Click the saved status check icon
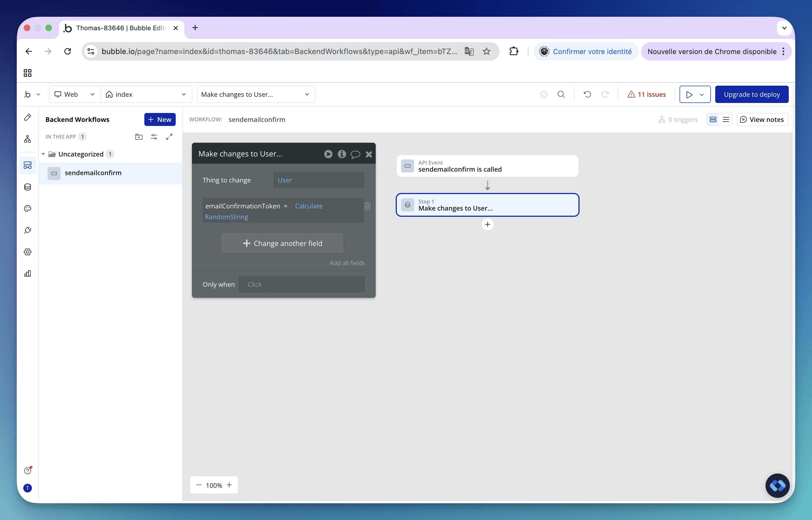 click(544, 95)
